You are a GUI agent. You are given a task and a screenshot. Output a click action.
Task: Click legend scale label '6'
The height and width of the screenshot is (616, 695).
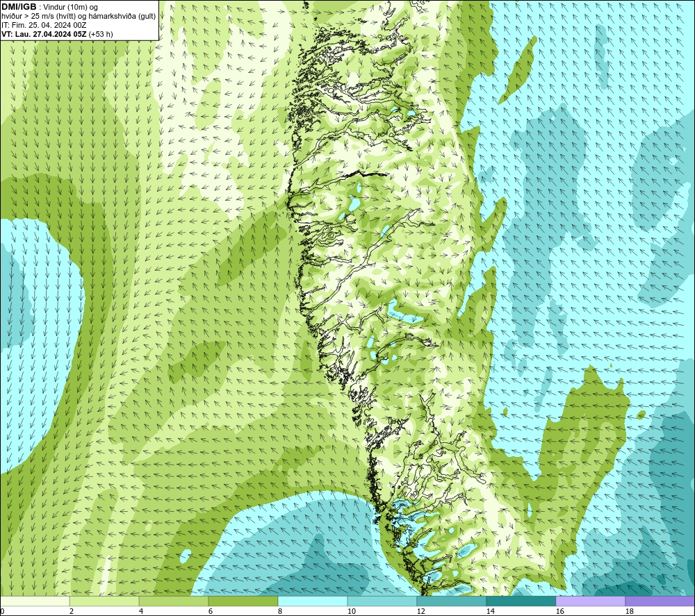tap(210, 611)
